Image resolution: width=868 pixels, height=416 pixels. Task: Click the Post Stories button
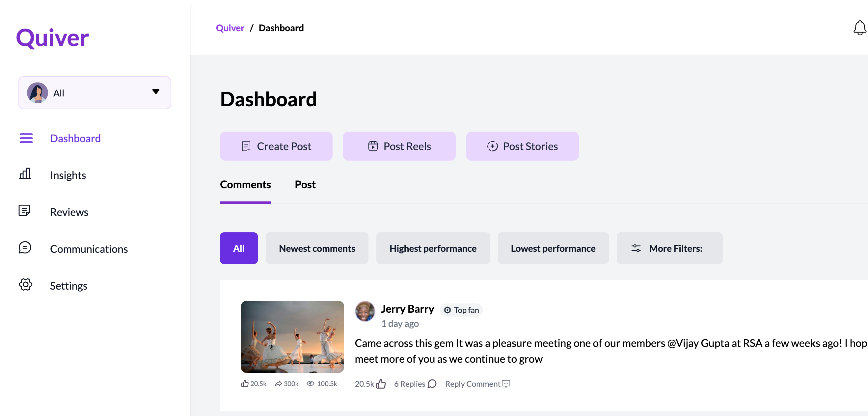(x=522, y=146)
